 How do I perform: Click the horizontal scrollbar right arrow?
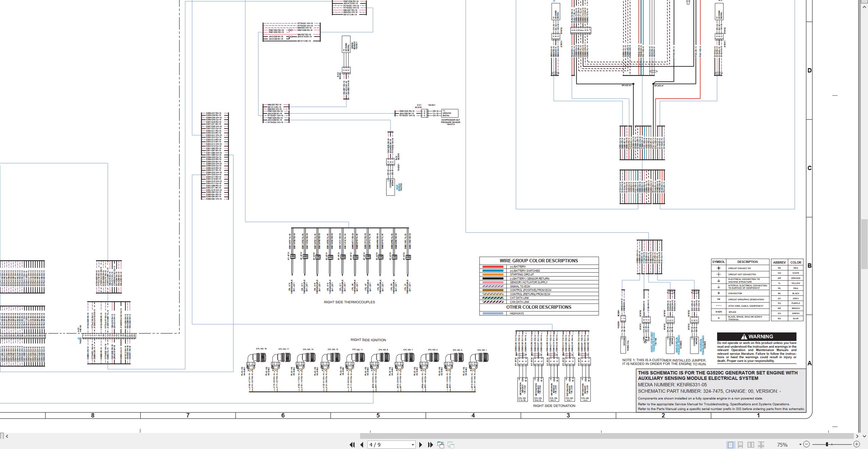tap(857, 436)
